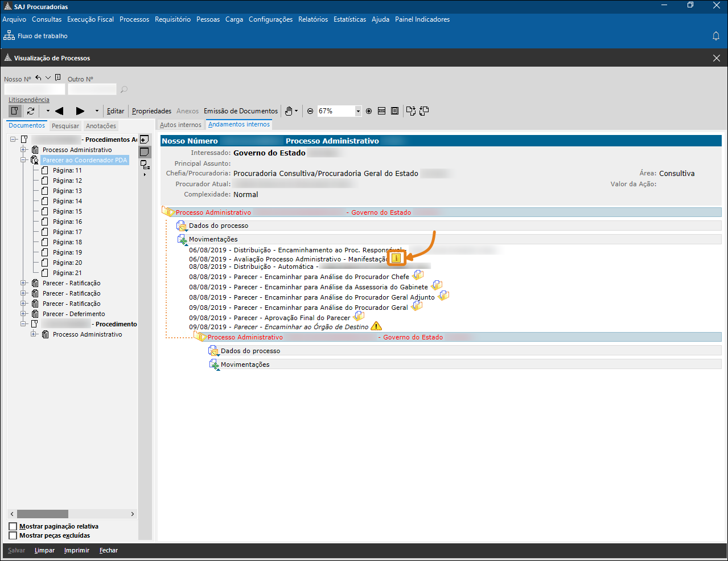Go to the next document arrow
Image resolution: width=728 pixels, height=561 pixels.
[80, 111]
